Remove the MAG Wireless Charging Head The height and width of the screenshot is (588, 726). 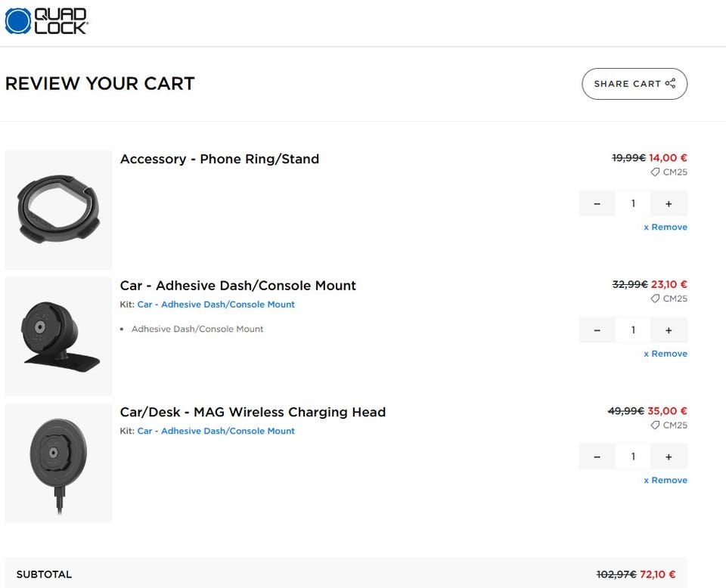point(665,480)
